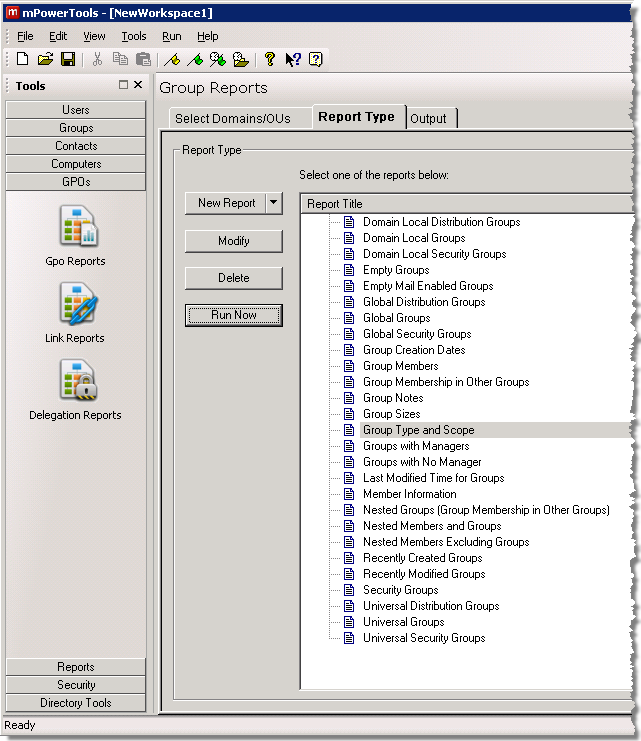Float the Tools panel with square icon
This screenshot has width=641, height=741.
pyautogui.click(x=123, y=85)
